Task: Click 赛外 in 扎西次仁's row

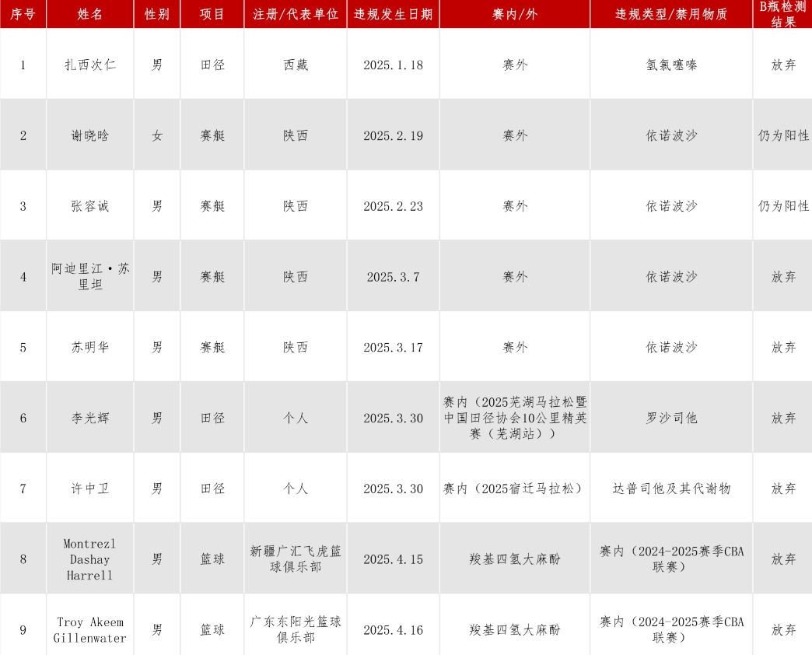Action: 515,65
